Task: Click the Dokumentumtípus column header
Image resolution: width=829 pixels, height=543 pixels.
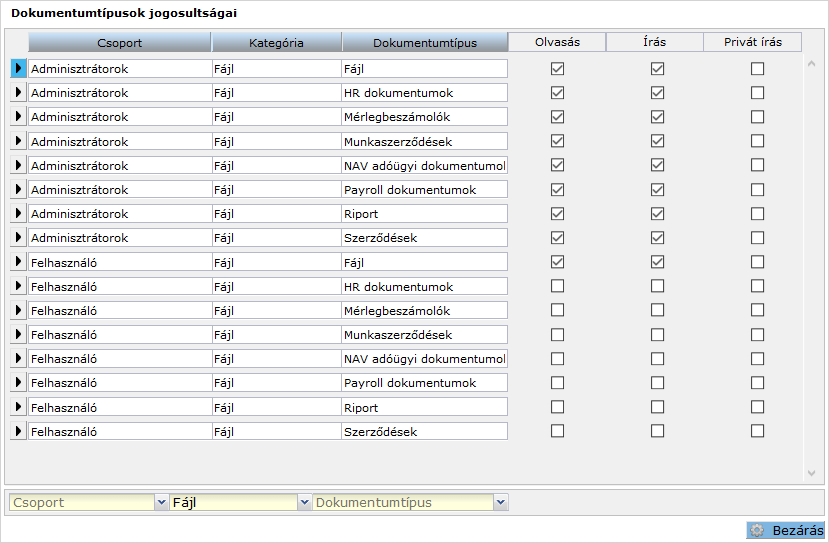Action: click(x=425, y=43)
